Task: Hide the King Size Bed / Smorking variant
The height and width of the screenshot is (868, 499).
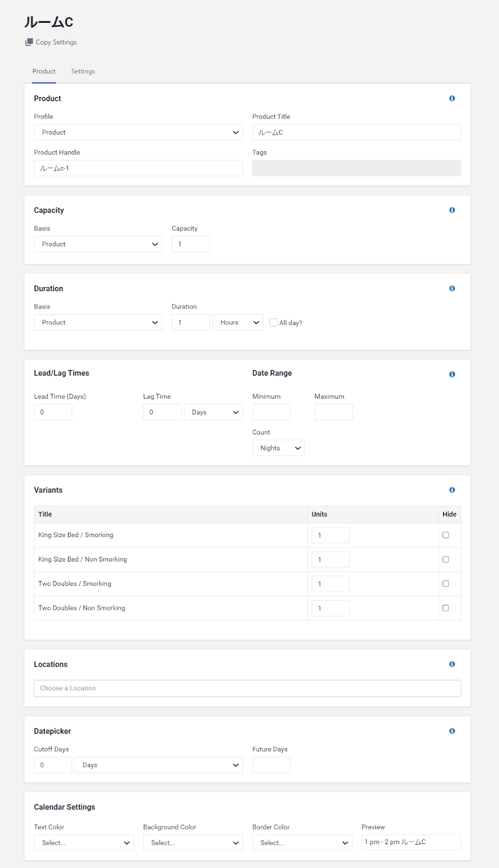Action: point(446,535)
